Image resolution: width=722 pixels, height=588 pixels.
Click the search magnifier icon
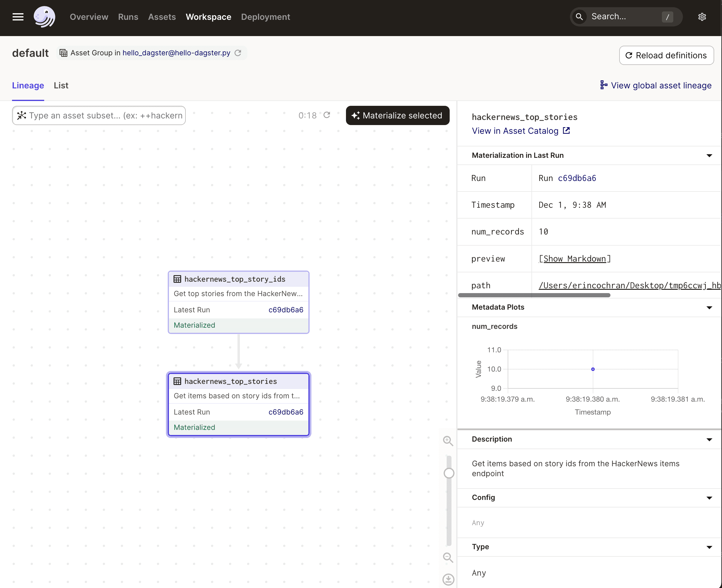point(579,16)
